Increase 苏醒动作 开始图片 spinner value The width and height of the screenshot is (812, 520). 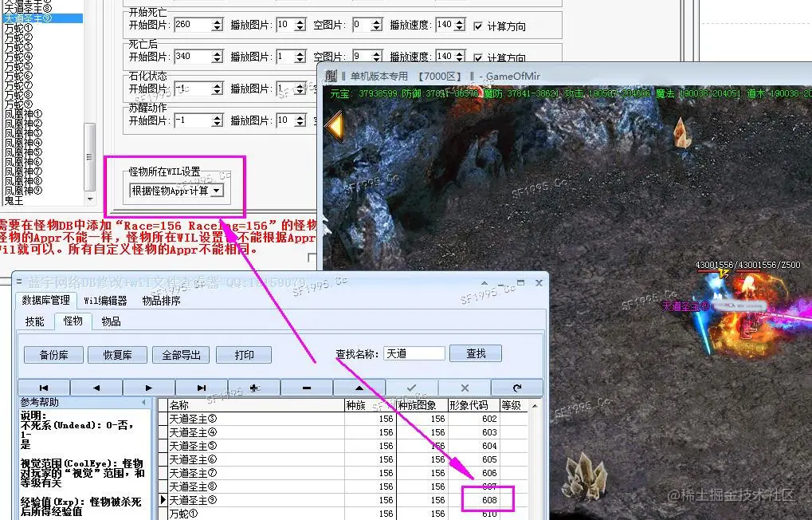(x=217, y=118)
